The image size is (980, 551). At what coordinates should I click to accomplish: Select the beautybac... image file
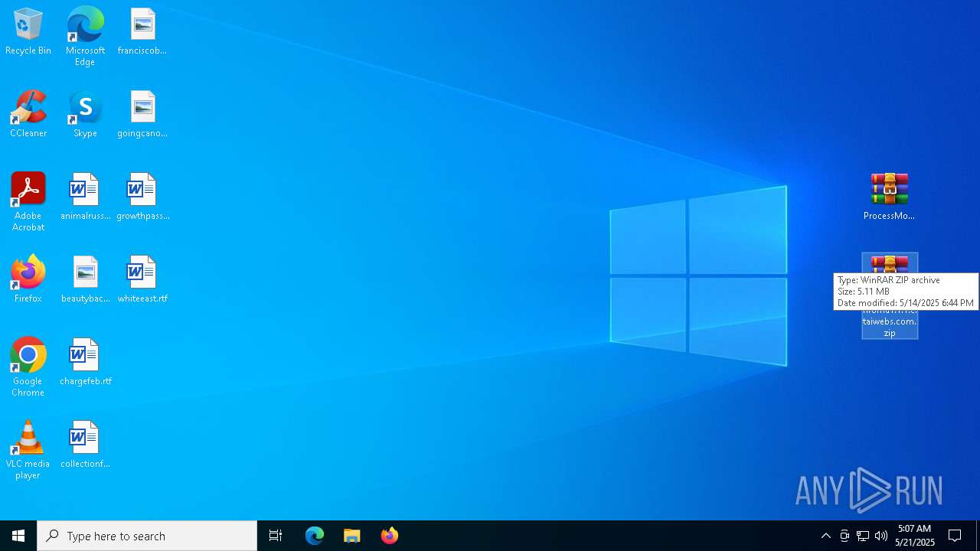point(85,280)
